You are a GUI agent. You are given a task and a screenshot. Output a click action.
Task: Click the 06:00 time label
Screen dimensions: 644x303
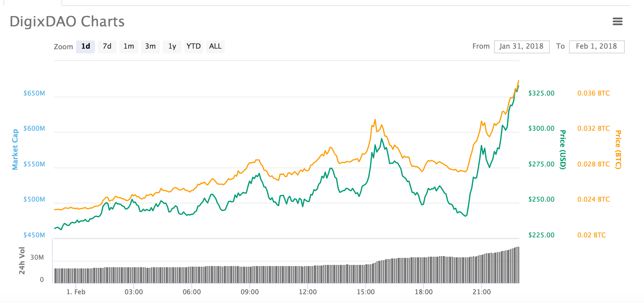point(192,292)
